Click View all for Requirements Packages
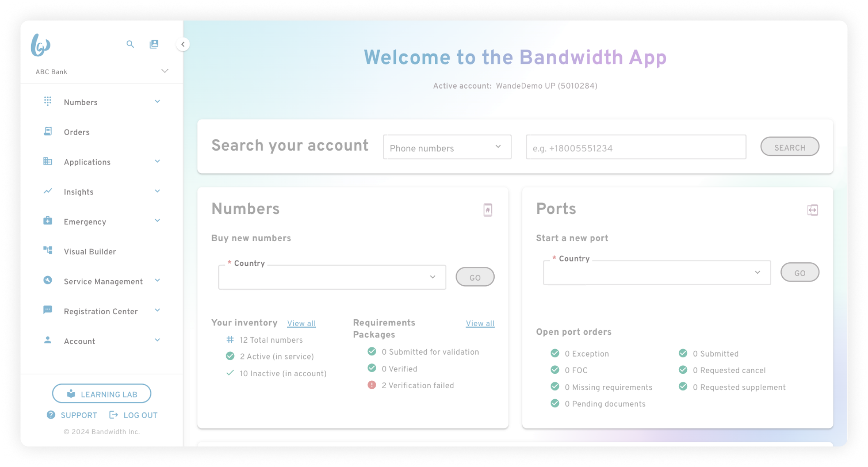Screen dimensions: 868x467 coord(480,323)
